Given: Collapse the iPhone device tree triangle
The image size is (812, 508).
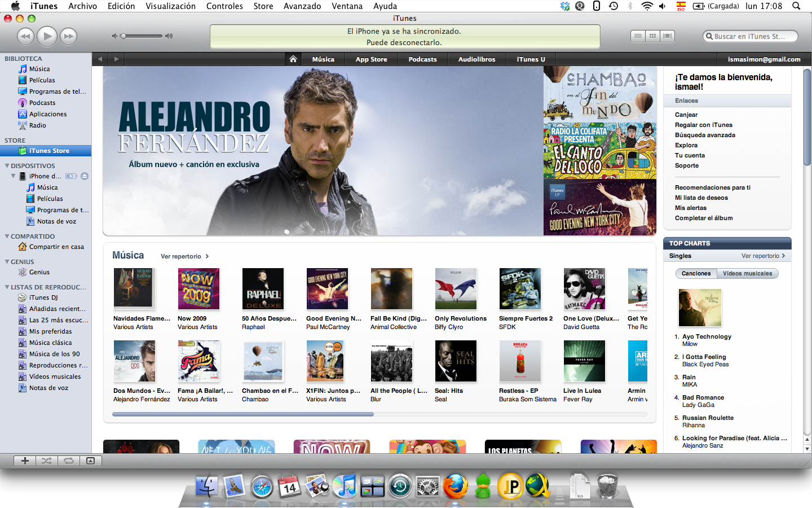Looking at the screenshot, I should 14,176.
